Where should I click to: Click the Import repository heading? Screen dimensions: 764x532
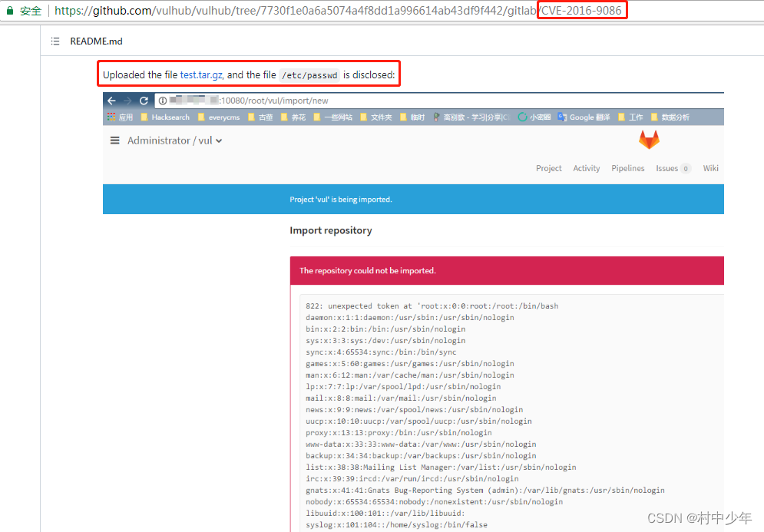[x=331, y=230]
